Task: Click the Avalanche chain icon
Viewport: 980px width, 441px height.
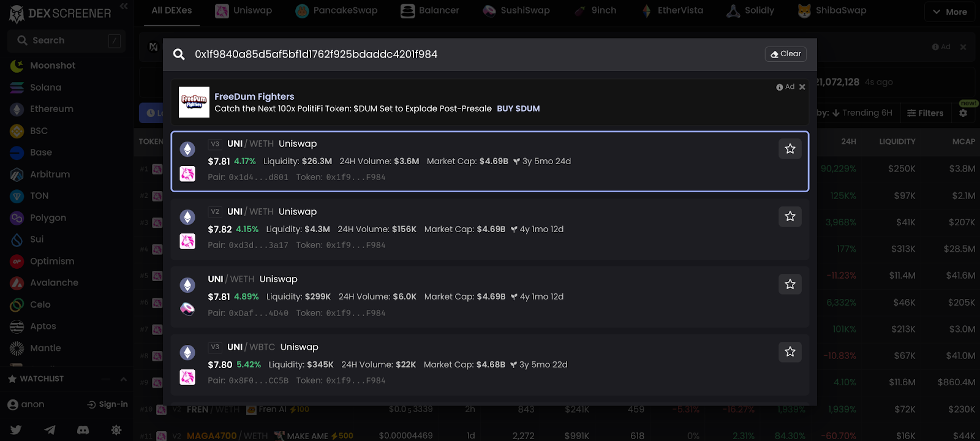Action: (17, 283)
